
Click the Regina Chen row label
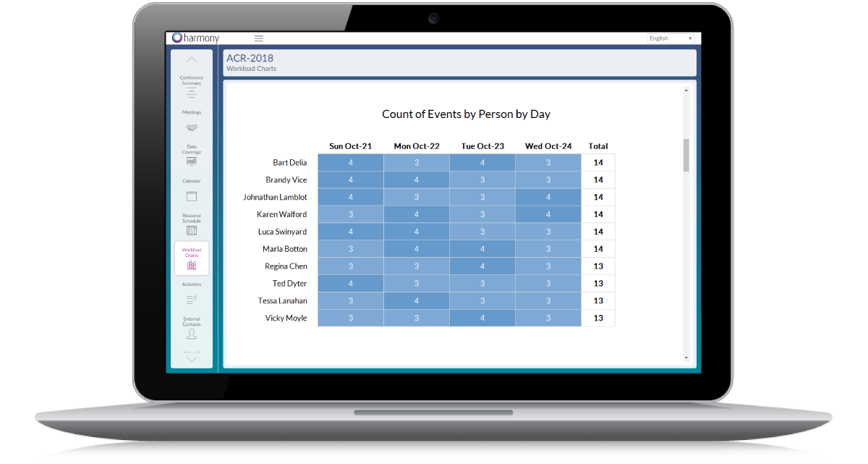[x=286, y=266]
